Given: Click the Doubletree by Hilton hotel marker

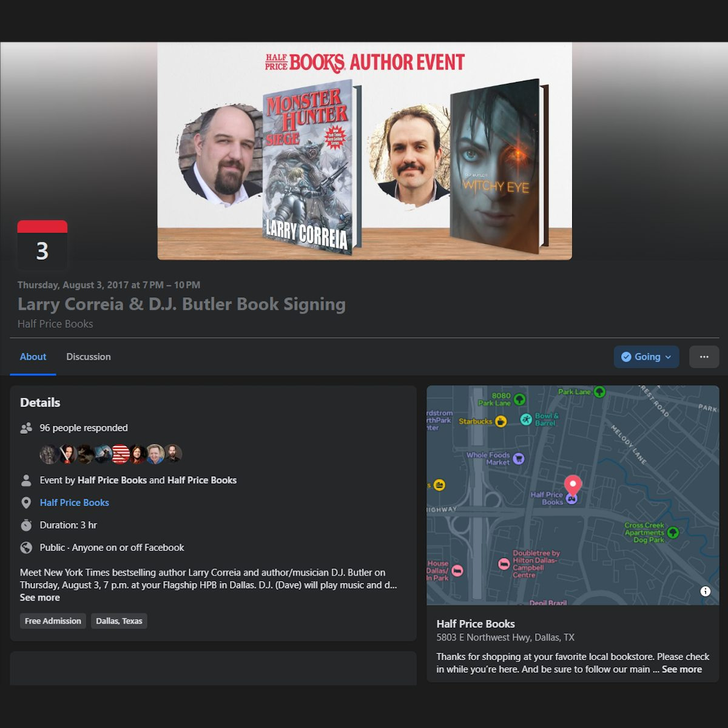Looking at the screenshot, I should coord(504,564).
